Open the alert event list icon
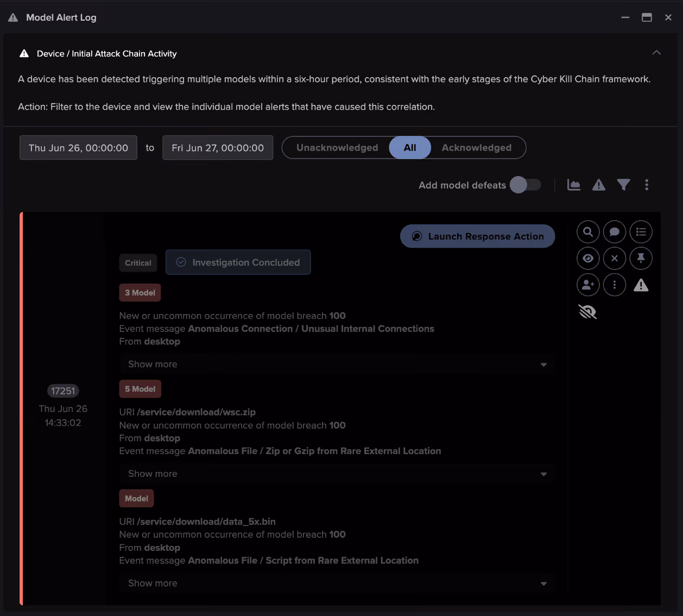Screen dimensions: 683x616 click(641, 231)
